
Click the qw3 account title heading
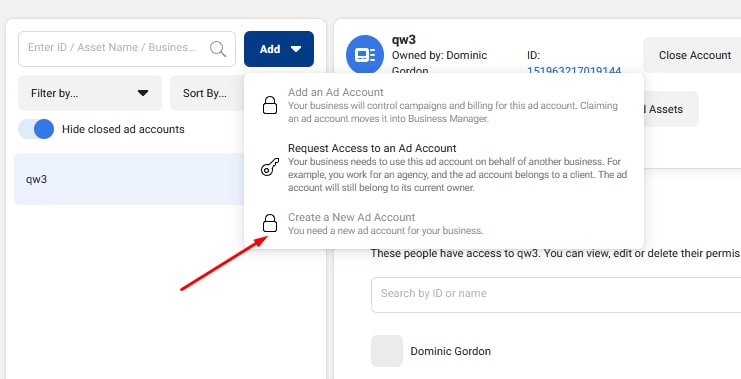click(404, 40)
